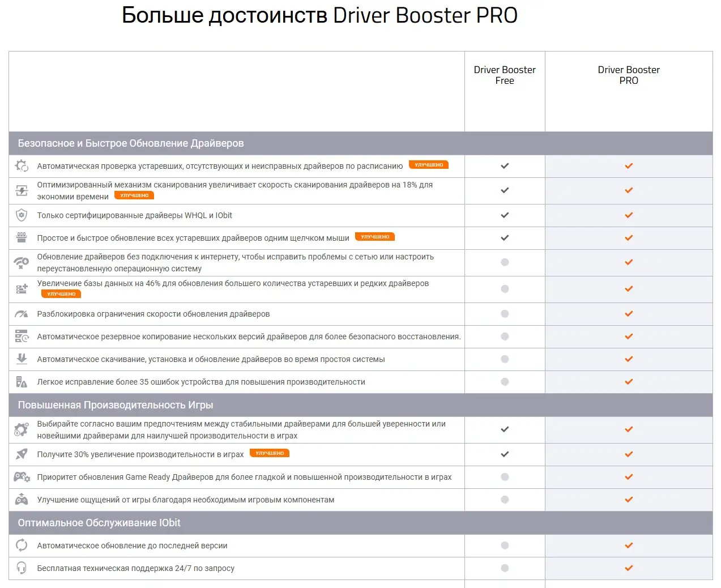The width and height of the screenshot is (721, 588).
Task: Select the Driver Booster Free column header
Action: click(x=504, y=75)
